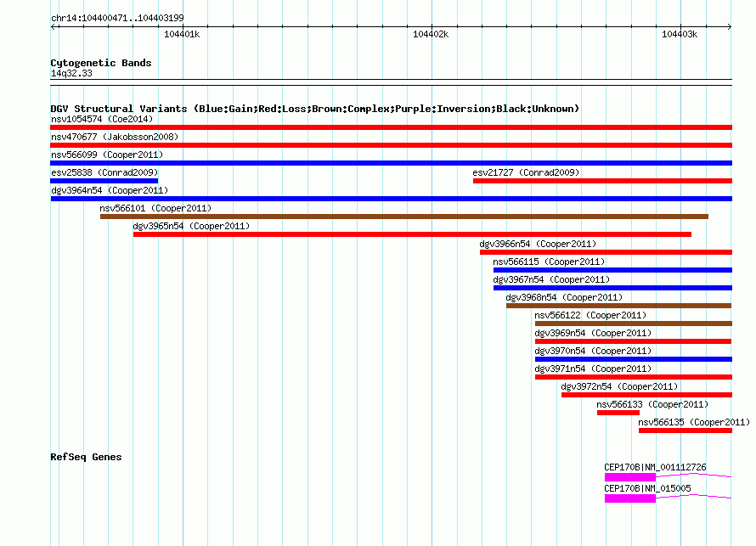Click the dgv3970n54 blue gain bar
Viewport: 756px width, 546px height.
pos(634,359)
